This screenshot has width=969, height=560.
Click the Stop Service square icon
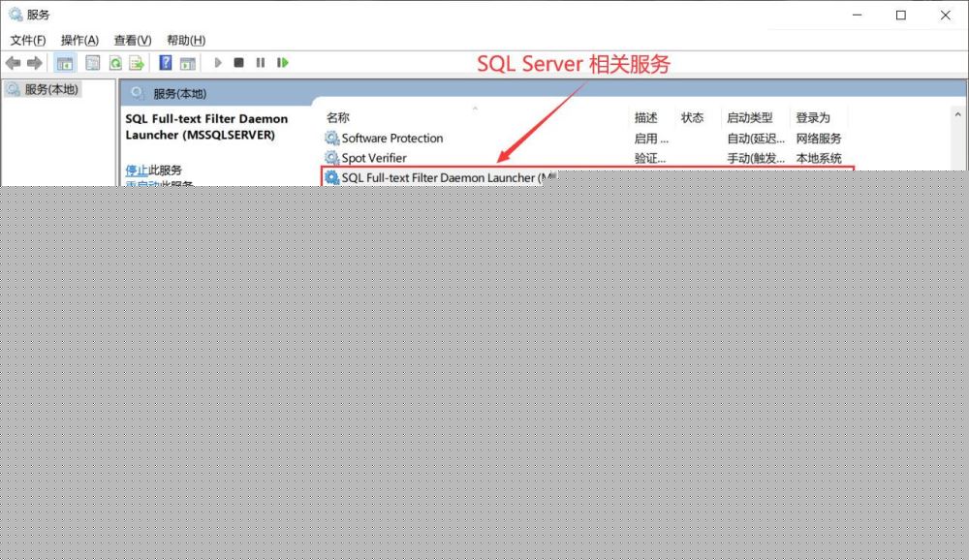pyautogui.click(x=238, y=63)
